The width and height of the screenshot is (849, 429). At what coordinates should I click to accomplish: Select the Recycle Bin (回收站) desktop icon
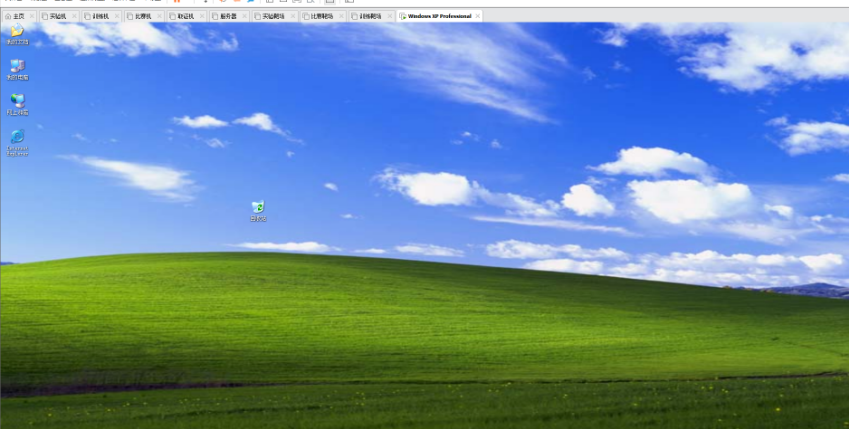(x=258, y=211)
